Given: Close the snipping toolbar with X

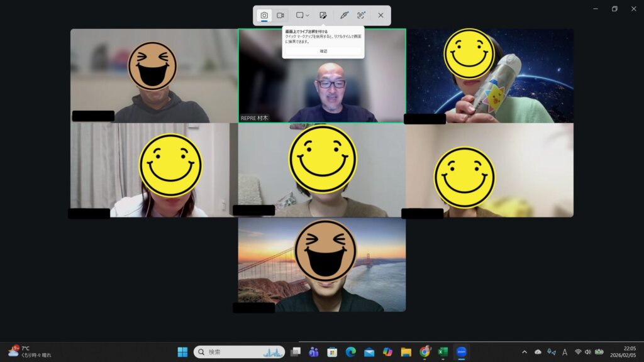Looking at the screenshot, I should (380, 15).
